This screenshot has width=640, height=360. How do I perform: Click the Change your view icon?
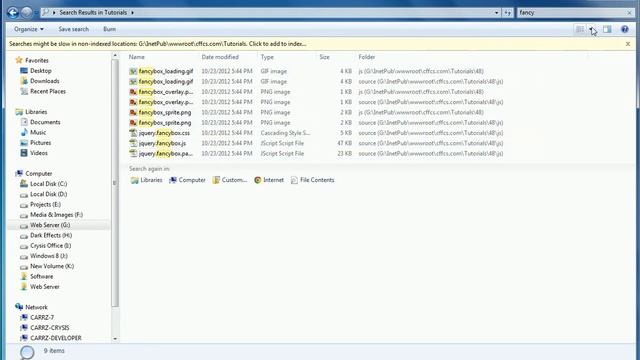tap(580, 29)
